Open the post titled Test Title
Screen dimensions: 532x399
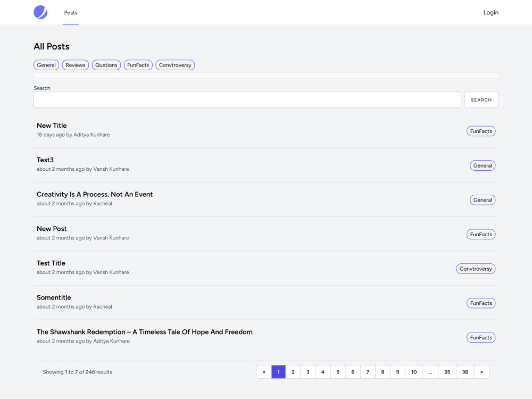[51, 263]
